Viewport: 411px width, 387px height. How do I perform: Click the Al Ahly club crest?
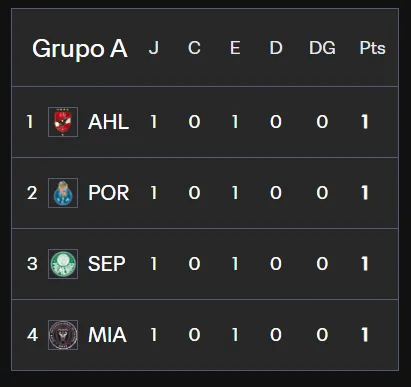[63, 122]
